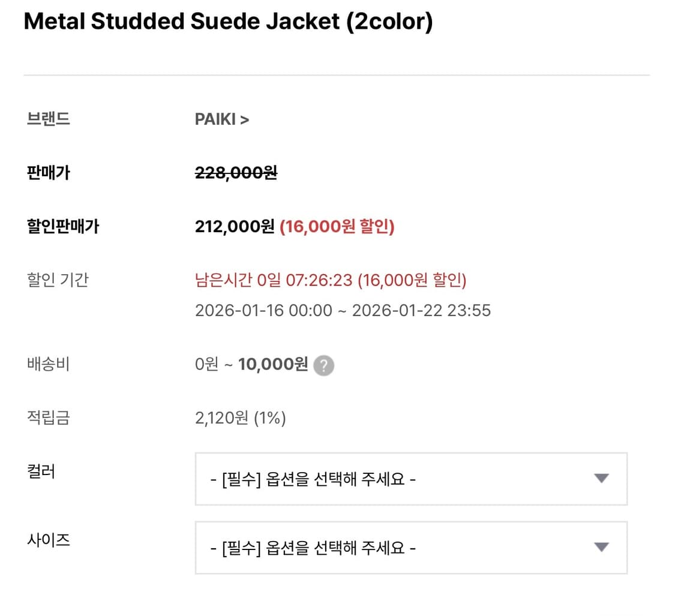675x616 pixels.
Task: Click the crossed-out 228,000원 price
Action: 236,173
